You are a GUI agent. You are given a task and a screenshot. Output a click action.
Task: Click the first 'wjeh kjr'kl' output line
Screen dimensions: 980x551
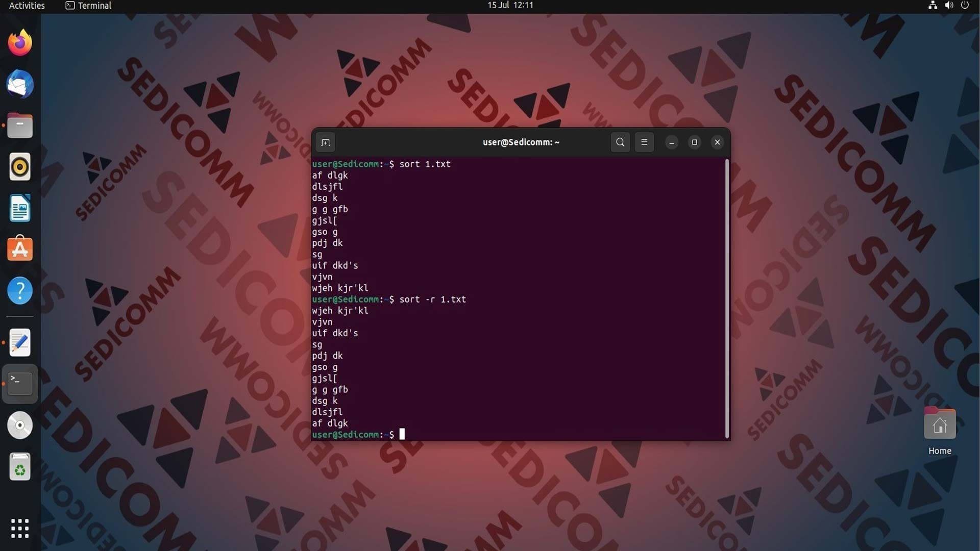340,288
